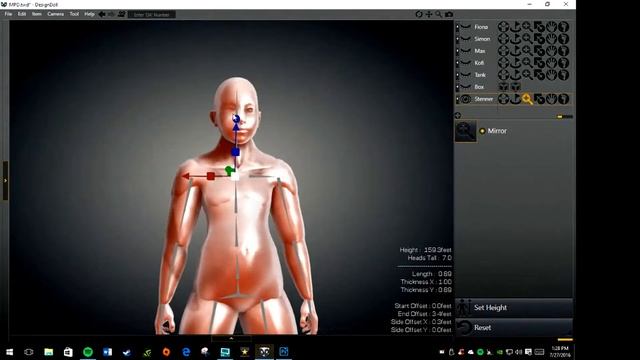Click the redo arrow in top toolbar
This screenshot has height=360, width=640.
(x=111, y=14)
